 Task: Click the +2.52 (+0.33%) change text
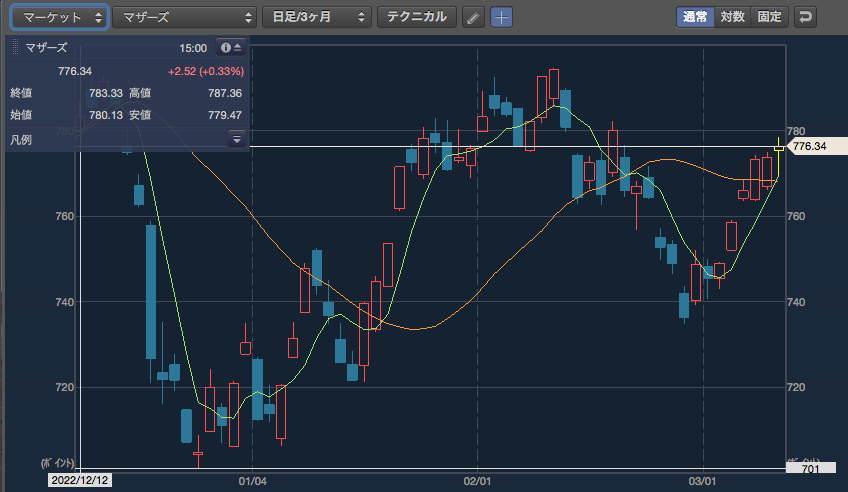206,71
